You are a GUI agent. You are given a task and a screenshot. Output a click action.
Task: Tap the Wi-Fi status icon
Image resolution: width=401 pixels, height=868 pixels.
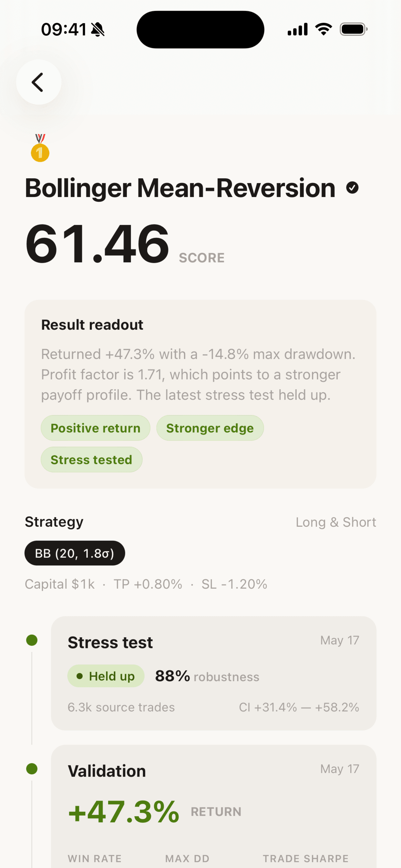click(324, 29)
